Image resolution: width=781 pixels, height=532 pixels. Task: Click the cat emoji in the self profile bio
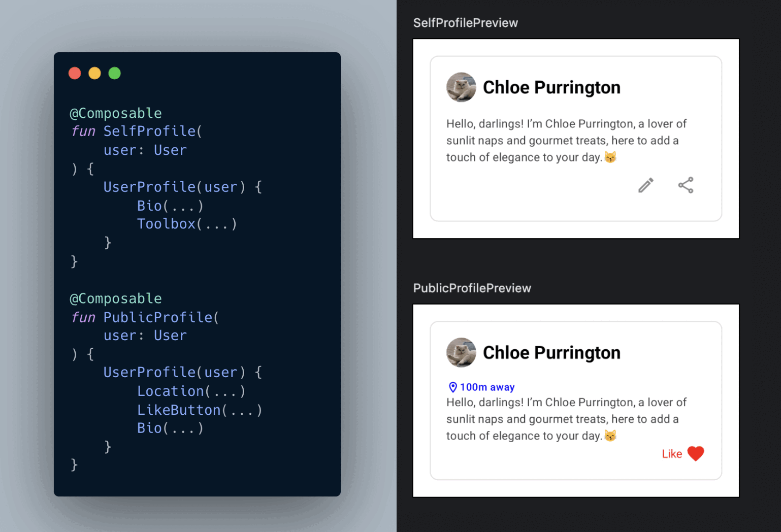(x=611, y=157)
